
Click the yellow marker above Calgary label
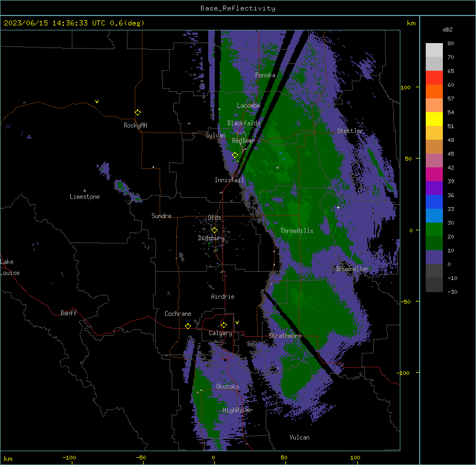point(224,325)
